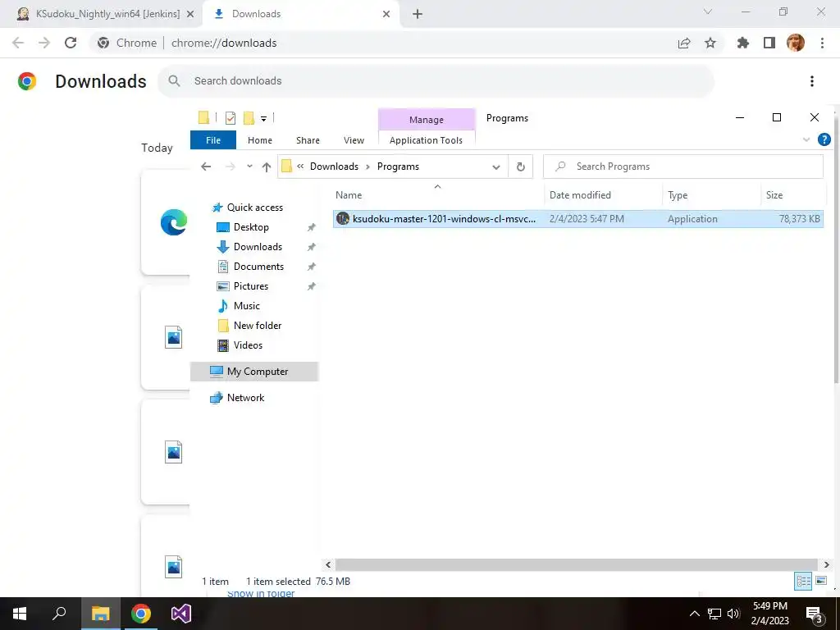Open the Chrome profile avatar
Viewport: 840px width, 630px height.
pos(796,43)
